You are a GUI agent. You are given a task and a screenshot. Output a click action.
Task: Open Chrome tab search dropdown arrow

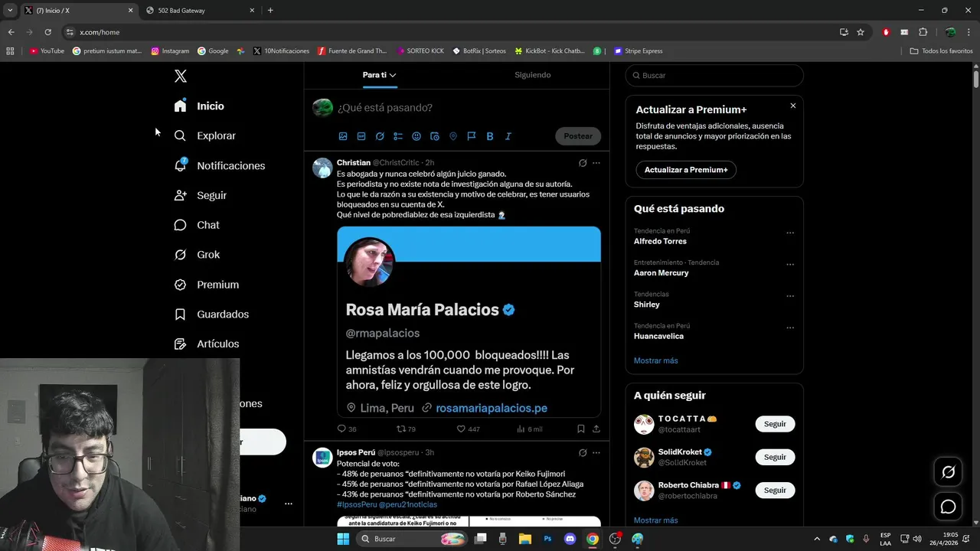click(10, 10)
